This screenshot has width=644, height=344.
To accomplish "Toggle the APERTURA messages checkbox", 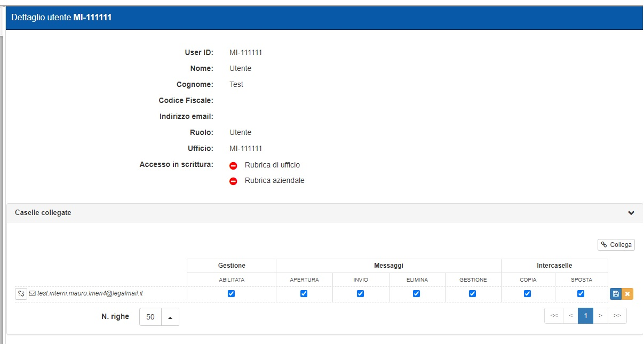I will pos(304,293).
